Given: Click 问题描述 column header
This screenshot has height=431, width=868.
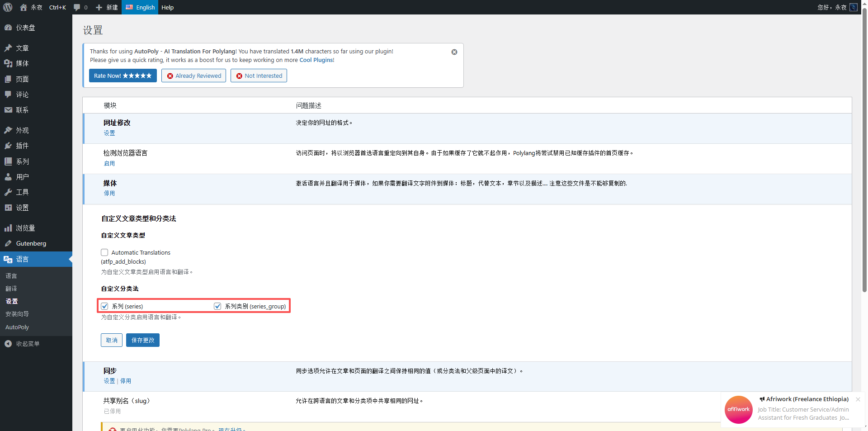Looking at the screenshot, I should (308, 105).
